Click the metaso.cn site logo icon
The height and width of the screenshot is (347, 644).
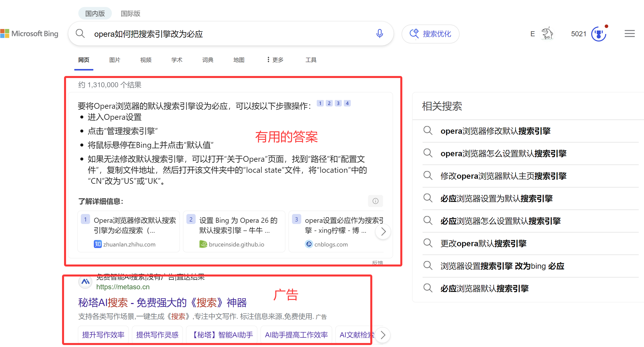click(x=85, y=282)
